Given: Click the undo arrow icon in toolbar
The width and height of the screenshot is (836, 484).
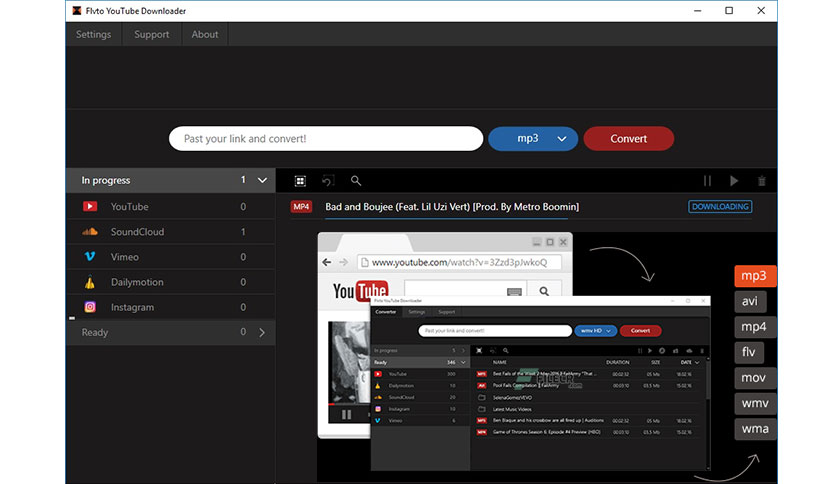Looking at the screenshot, I should [x=328, y=181].
